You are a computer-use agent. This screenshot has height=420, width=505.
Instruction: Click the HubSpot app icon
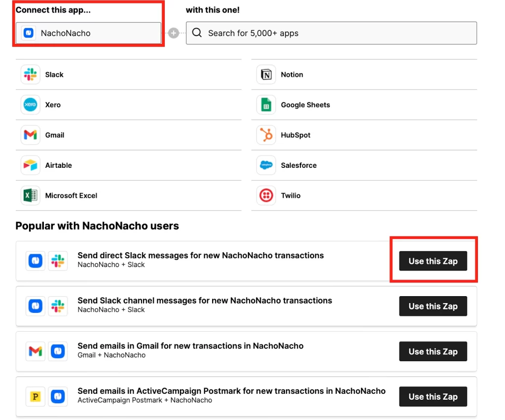click(x=266, y=135)
